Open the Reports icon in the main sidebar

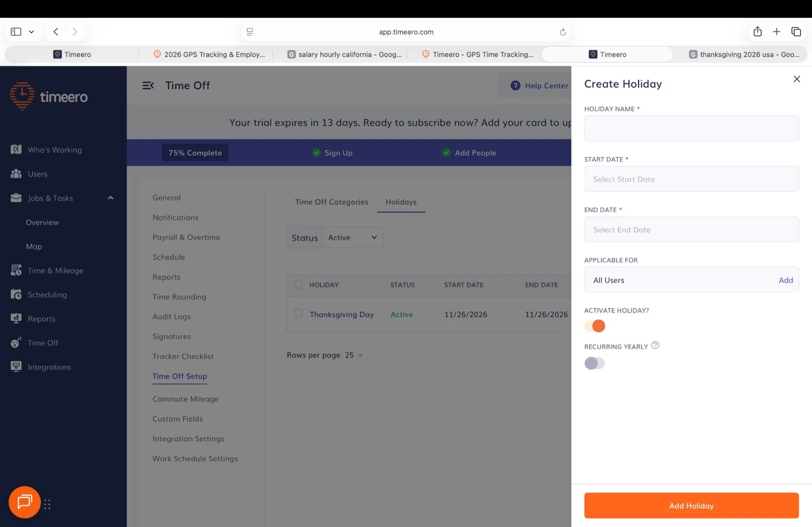pyautogui.click(x=16, y=319)
